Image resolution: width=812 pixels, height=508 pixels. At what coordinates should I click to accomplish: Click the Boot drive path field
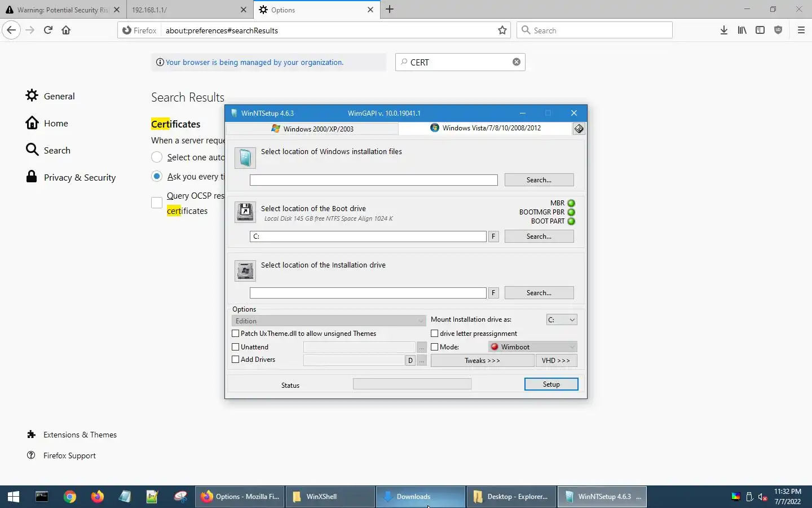(368, 237)
